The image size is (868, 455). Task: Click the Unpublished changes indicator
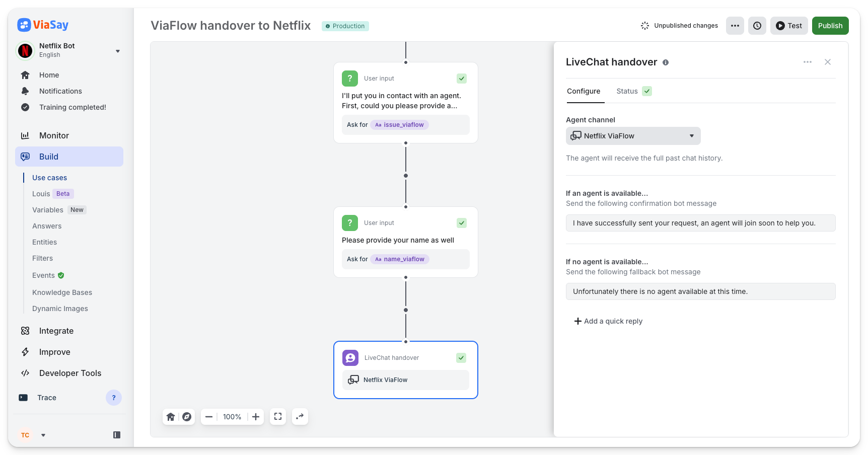point(679,26)
